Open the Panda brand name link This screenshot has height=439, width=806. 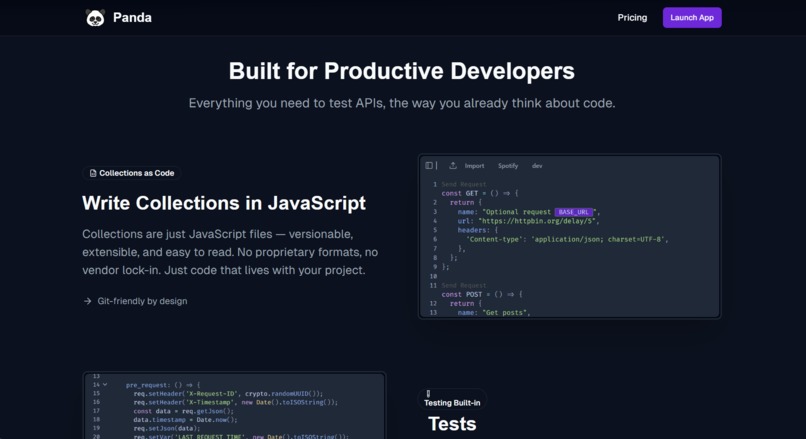[x=132, y=17]
